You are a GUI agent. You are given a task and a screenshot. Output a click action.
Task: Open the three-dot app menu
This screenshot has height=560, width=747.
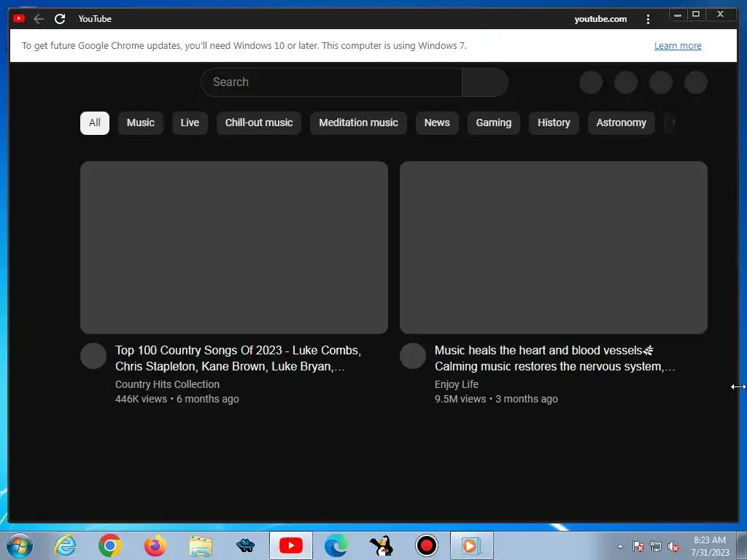coord(648,19)
